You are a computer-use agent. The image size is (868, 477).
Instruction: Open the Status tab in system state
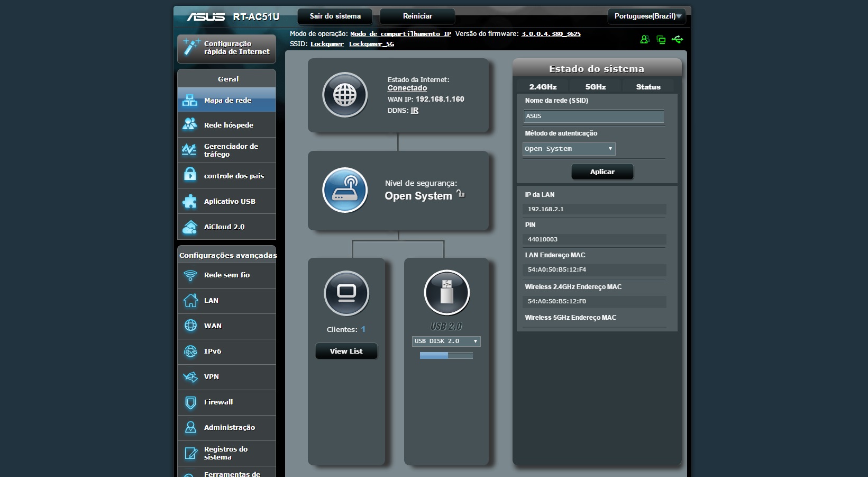(x=648, y=87)
